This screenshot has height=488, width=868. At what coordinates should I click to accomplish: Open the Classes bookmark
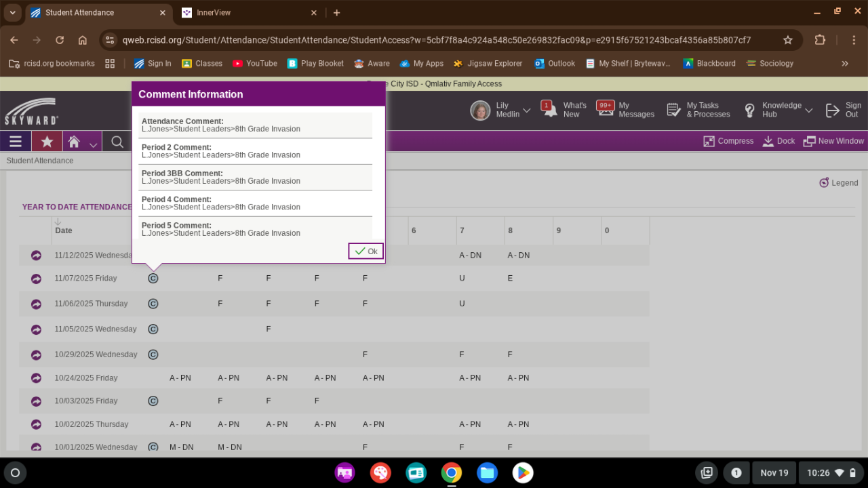(x=202, y=64)
